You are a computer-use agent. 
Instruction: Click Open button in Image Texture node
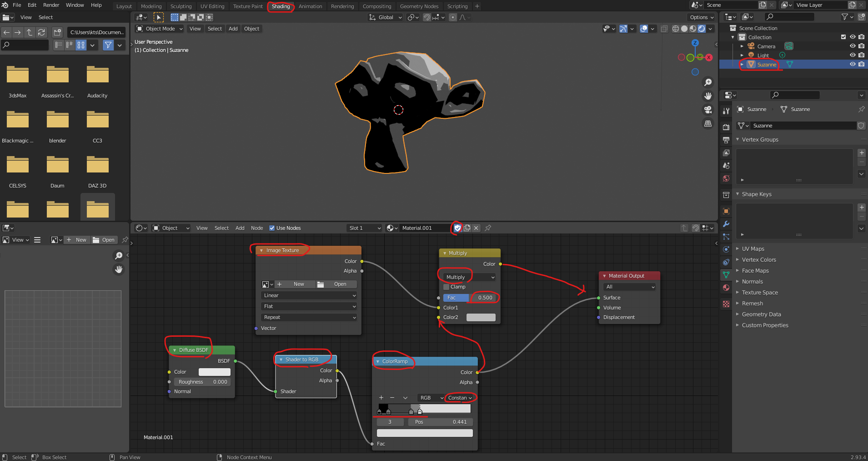(x=336, y=284)
